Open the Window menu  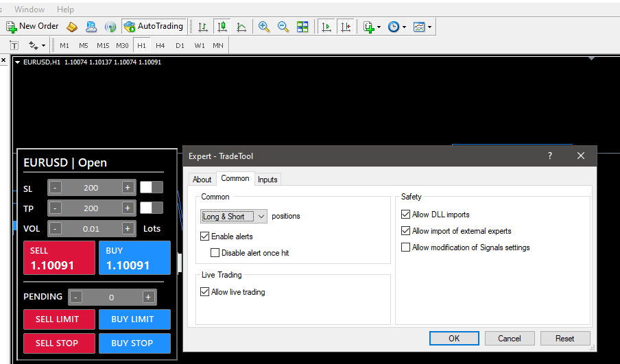[x=29, y=9]
